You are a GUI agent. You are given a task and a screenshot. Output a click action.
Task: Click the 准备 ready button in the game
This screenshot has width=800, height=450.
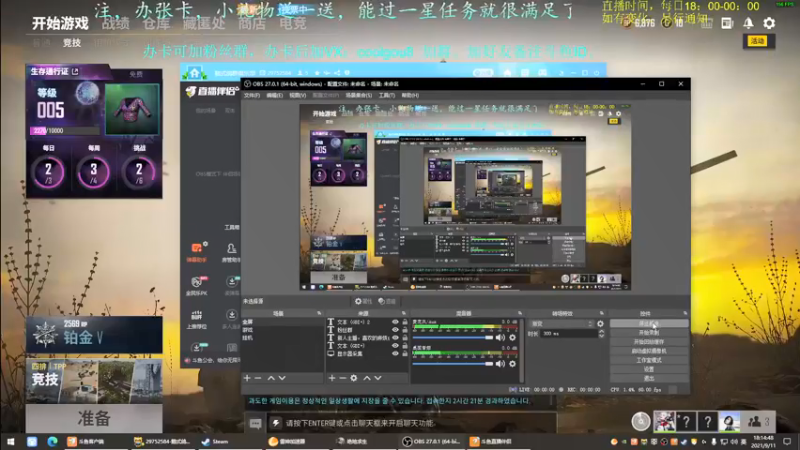pos(94,418)
